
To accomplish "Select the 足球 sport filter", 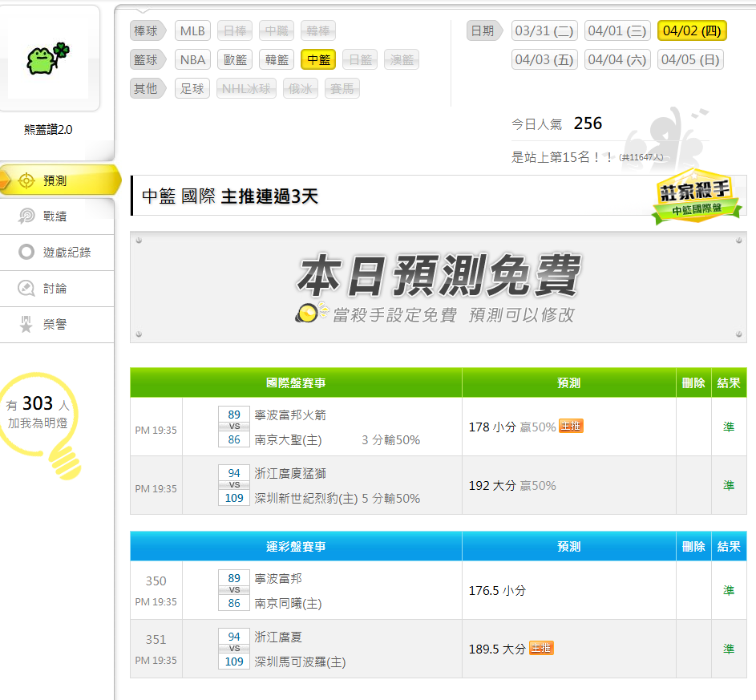I will pos(192,88).
